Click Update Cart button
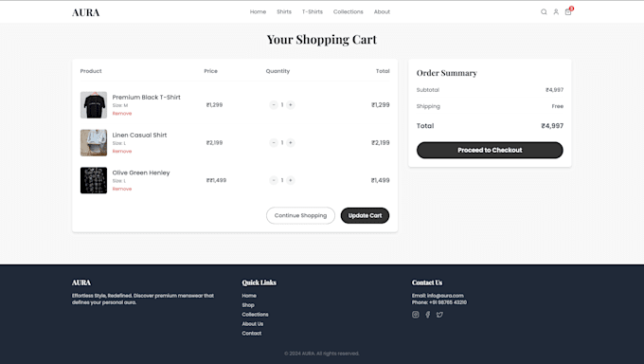The image size is (644, 364). point(365,215)
